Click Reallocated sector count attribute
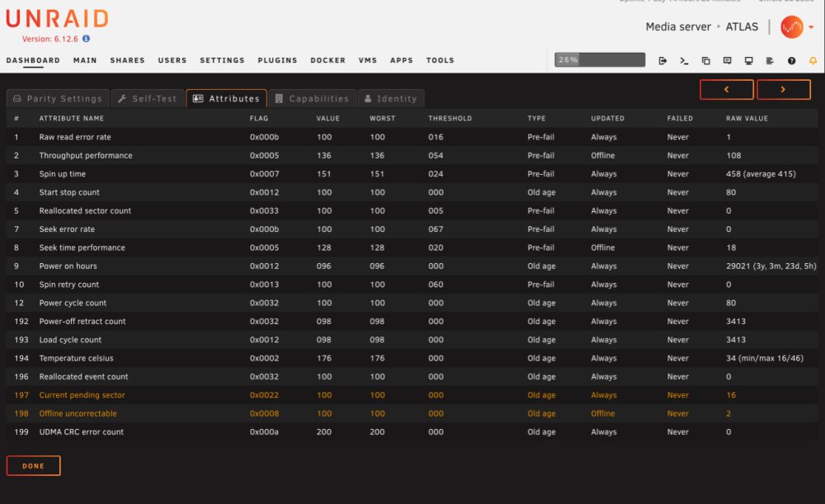The width and height of the screenshot is (825, 504). [85, 210]
